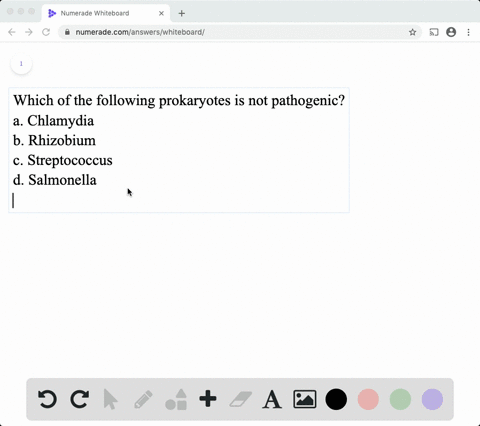The image size is (480, 426).
Task: Open whiteboard page 1 circle
Action: tap(21, 63)
